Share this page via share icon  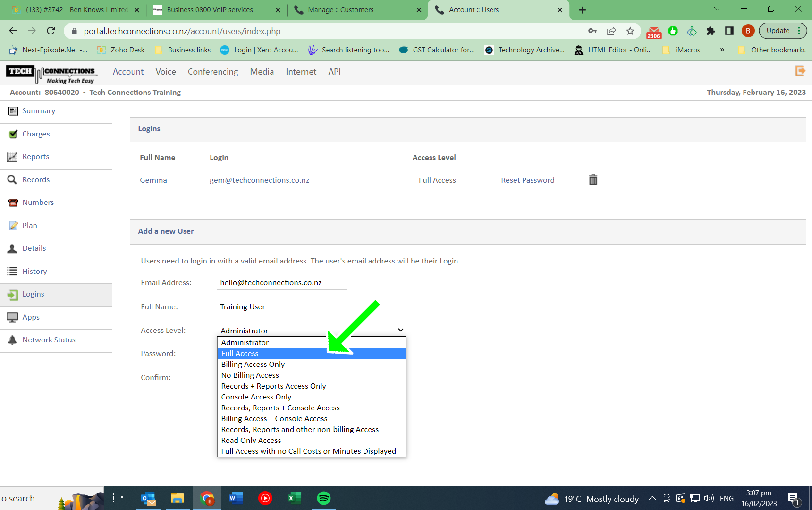[611, 31]
